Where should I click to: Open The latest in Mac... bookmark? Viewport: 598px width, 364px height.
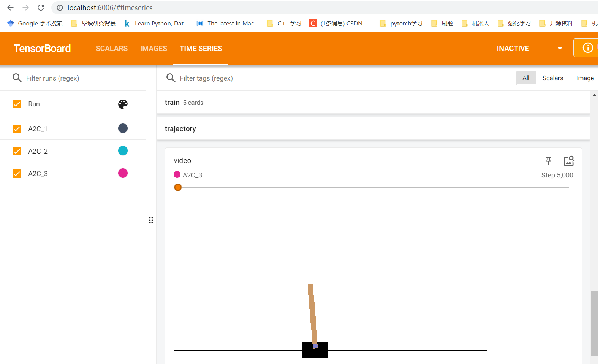pos(227,23)
